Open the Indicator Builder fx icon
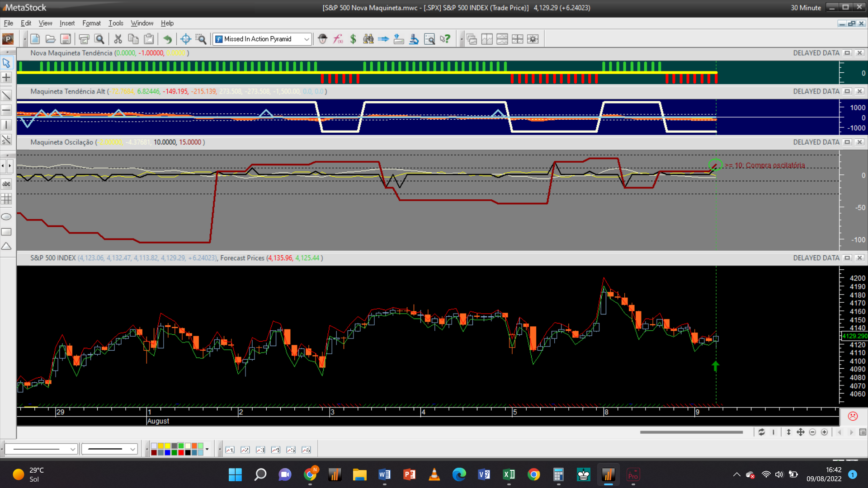Viewport: 868px width, 488px height. [338, 39]
